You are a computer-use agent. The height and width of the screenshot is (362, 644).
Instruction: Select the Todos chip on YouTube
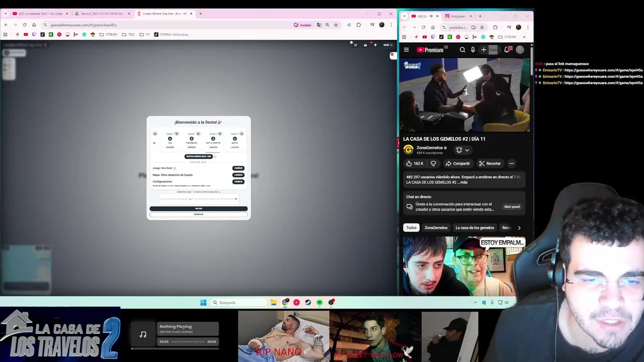412,228
